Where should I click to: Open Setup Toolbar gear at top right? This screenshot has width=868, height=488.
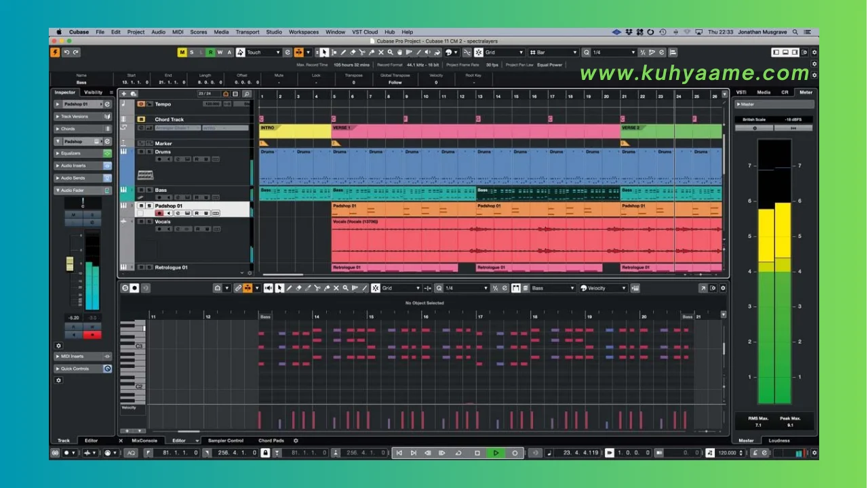[x=814, y=52]
